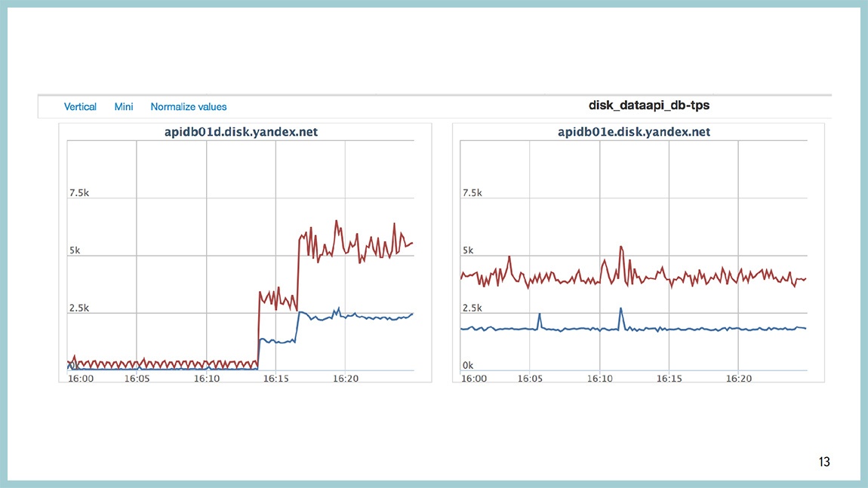868x488 pixels.
Task: Select the red series line in right chart
Action: [x=717, y=278]
